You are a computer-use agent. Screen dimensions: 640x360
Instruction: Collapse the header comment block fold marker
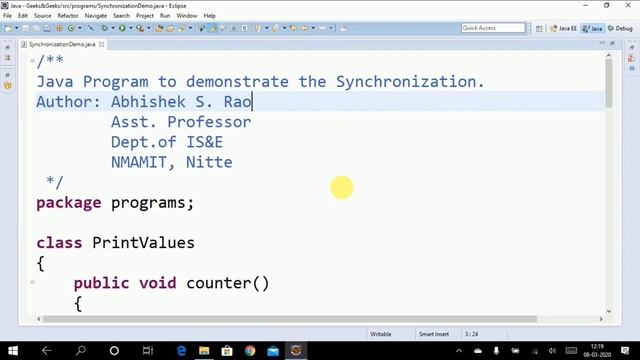32,61
